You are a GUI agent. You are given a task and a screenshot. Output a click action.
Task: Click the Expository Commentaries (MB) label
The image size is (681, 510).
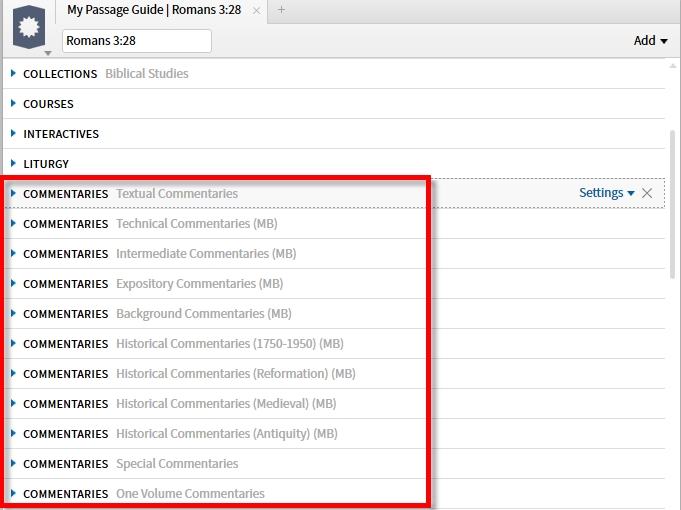point(199,283)
